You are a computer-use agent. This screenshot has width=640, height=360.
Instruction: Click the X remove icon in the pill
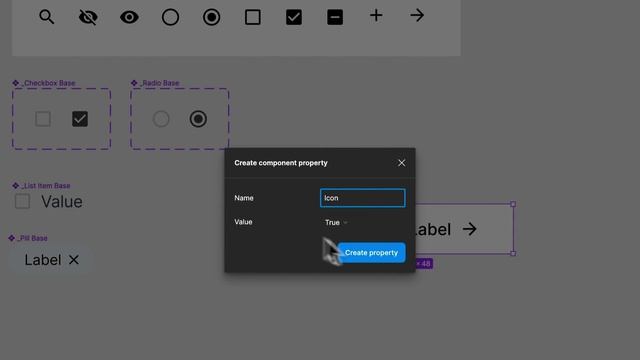[x=73, y=260]
